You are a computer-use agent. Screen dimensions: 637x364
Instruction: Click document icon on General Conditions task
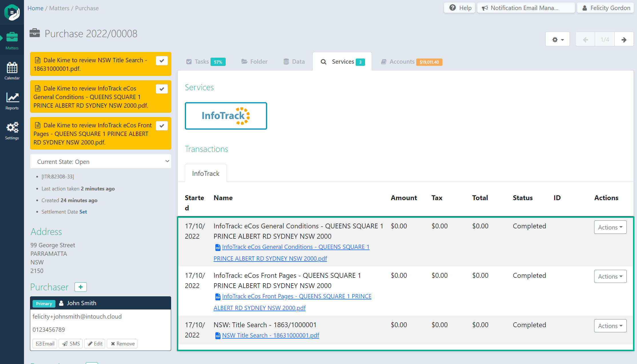tap(37, 88)
